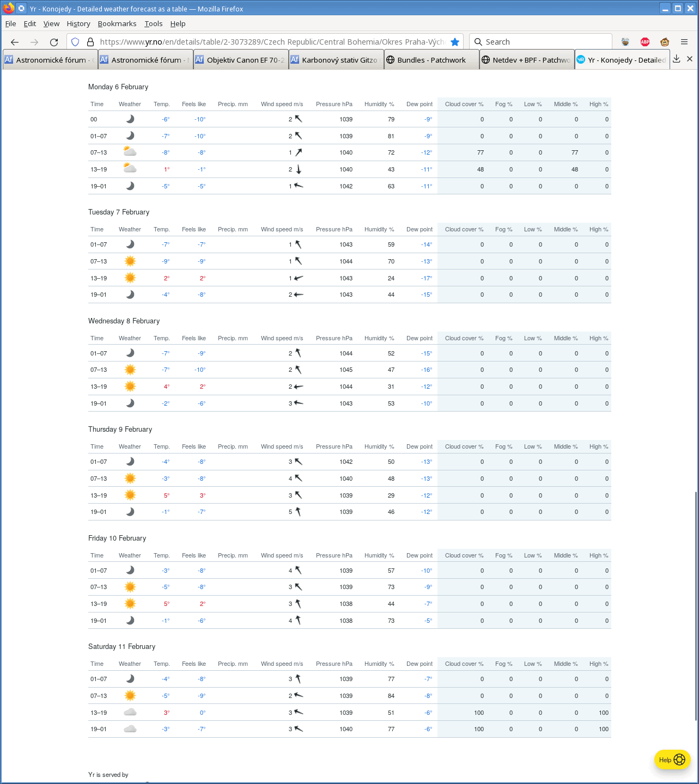The image size is (699, 784).
Task: Switch to the Karbonový stativ Gitzo tab
Action: 336,60
